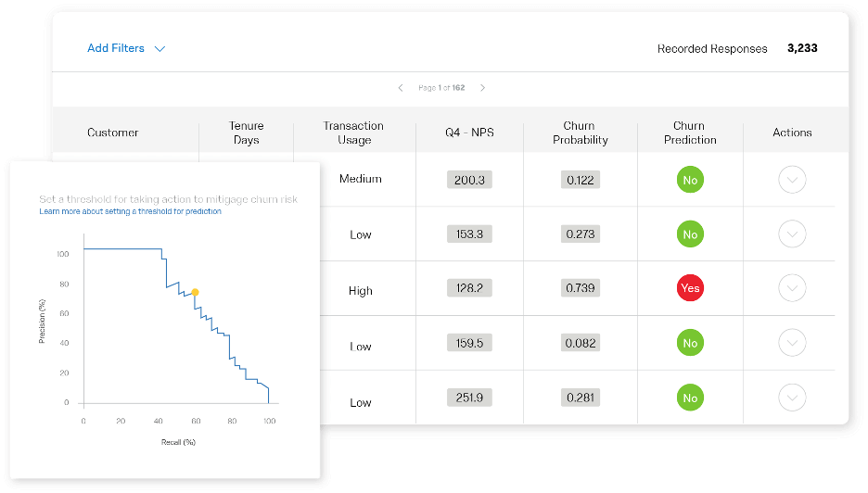Click the Customer column header

tap(113, 133)
